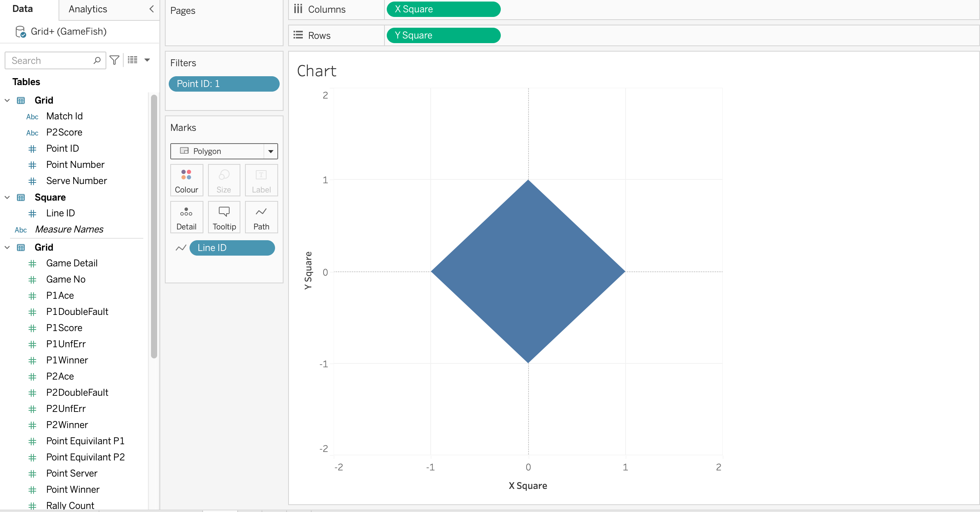The image size is (980, 512).
Task: Click the X Square pill in Columns
Action: point(443,9)
